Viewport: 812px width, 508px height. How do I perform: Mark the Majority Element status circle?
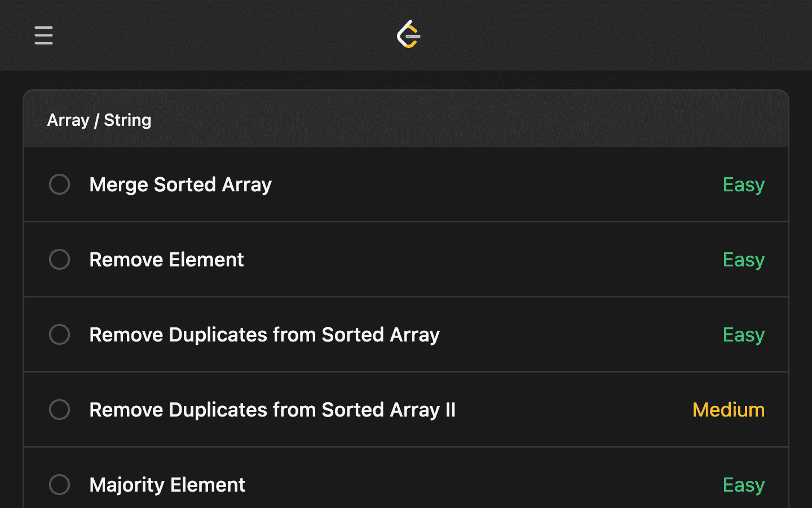[x=59, y=484]
